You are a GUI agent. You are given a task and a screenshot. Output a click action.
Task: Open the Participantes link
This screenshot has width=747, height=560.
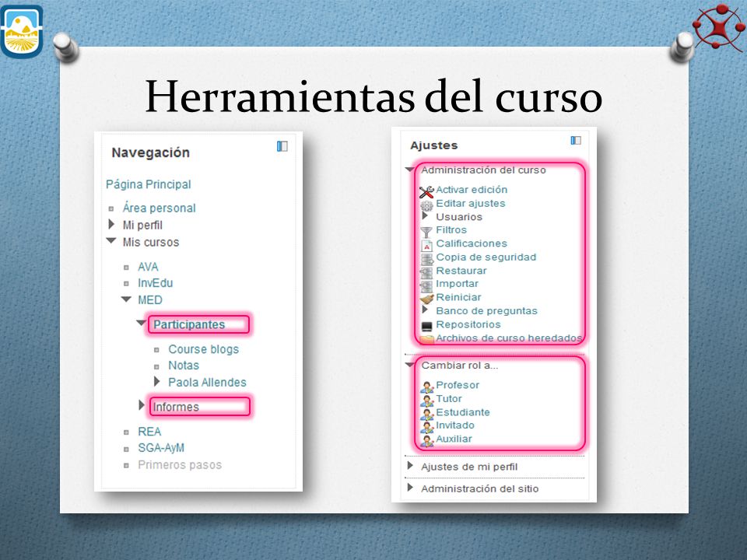pos(189,324)
